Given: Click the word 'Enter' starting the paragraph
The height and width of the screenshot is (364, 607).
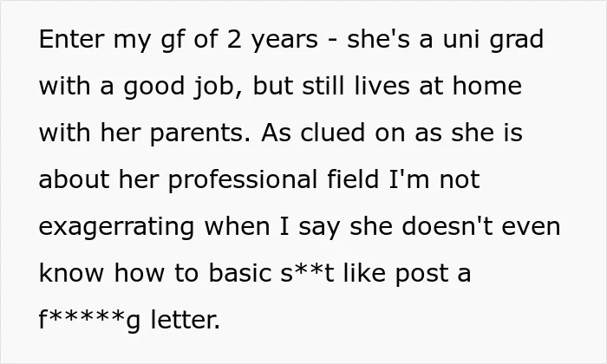Looking at the screenshot, I should click(x=72, y=39).
